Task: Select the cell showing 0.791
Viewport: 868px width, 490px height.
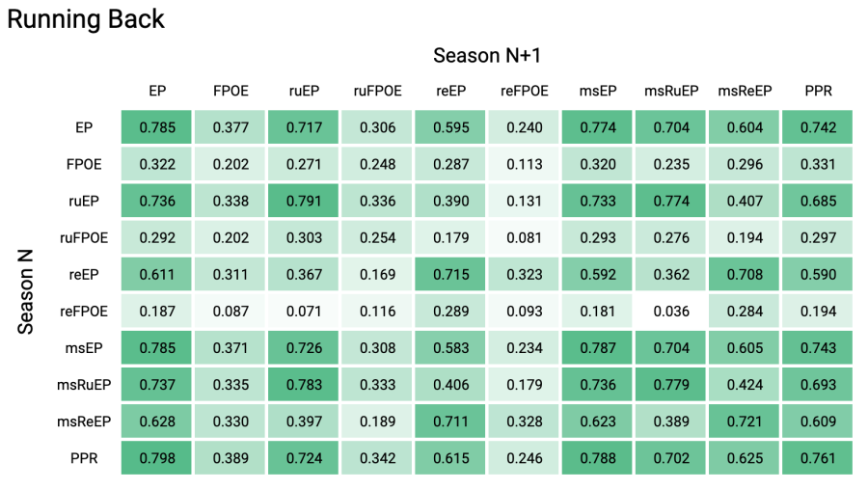Action: 304,201
